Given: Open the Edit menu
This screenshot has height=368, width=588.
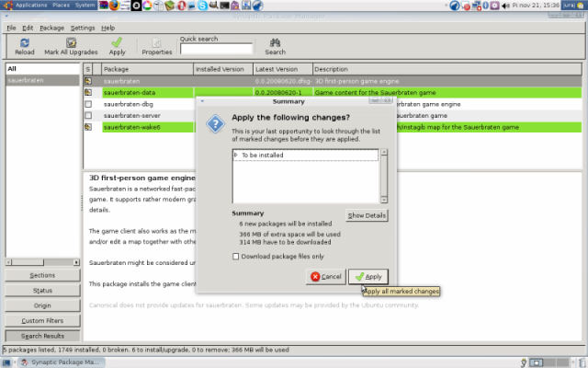Looking at the screenshot, I should tap(28, 28).
